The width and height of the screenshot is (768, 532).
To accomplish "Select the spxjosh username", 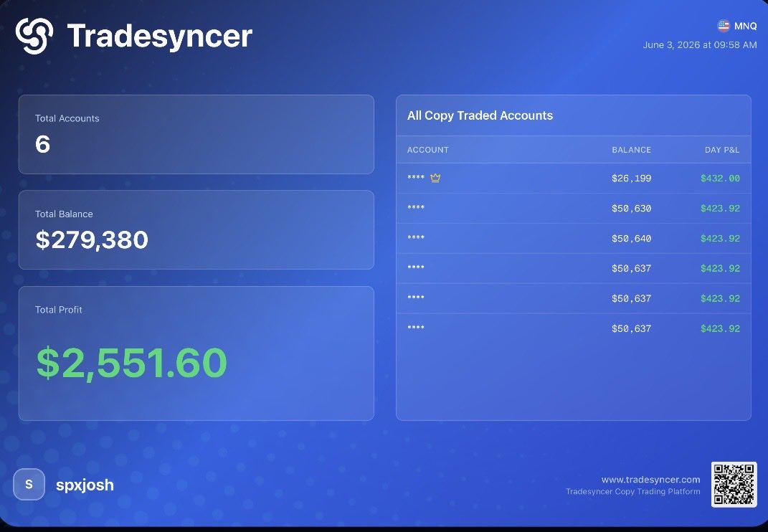I will [85, 485].
